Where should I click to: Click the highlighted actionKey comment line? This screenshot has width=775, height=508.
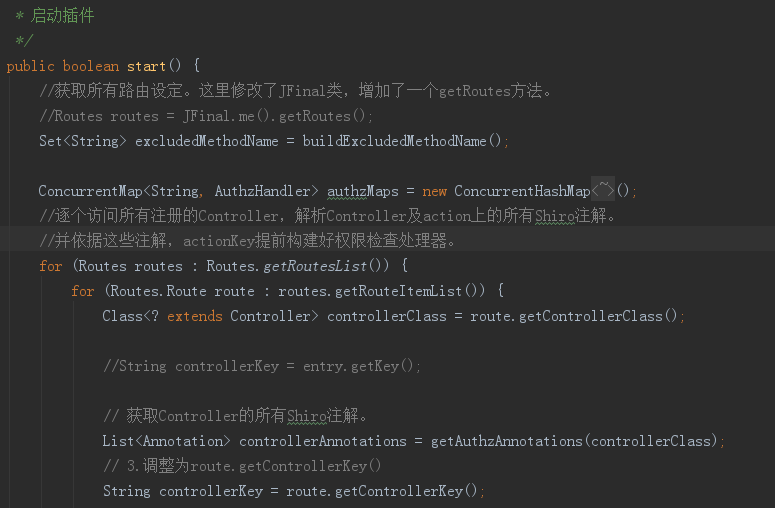[247, 241]
